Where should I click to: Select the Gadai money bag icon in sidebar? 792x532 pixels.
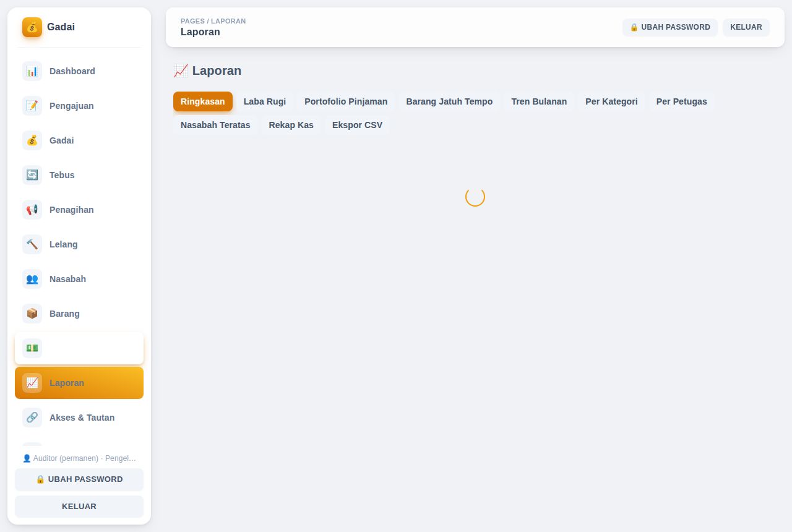click(x=32, y=140)
